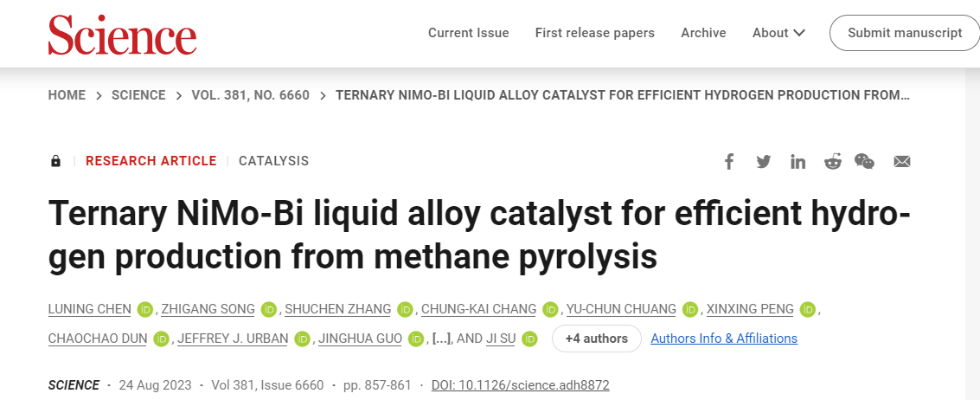This screenshot has height=400, width=980.
Task: Expand the About dropdown menu
Action: coord(778,33)
